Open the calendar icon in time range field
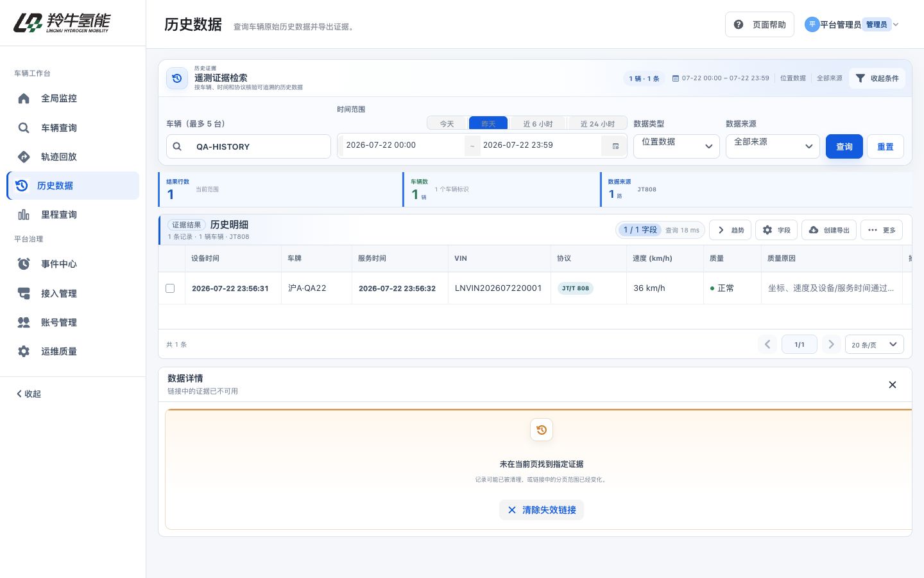 [615, 146]
